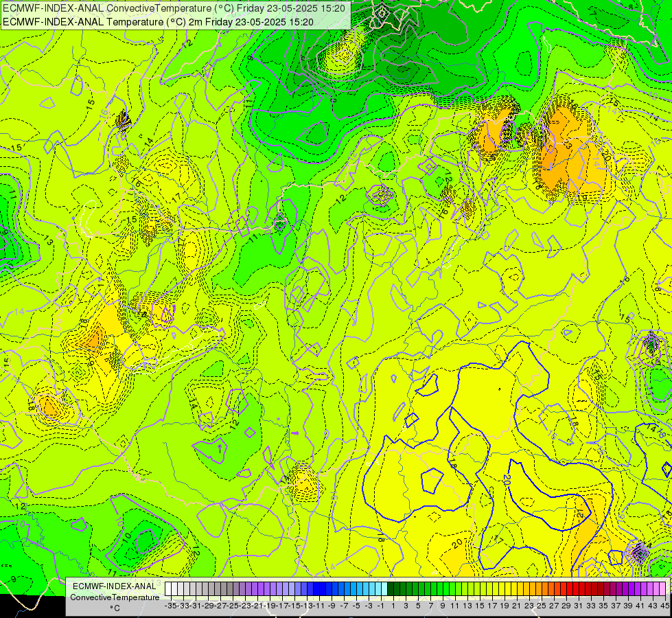Click the '-9' legend scale label

point(332,606)
